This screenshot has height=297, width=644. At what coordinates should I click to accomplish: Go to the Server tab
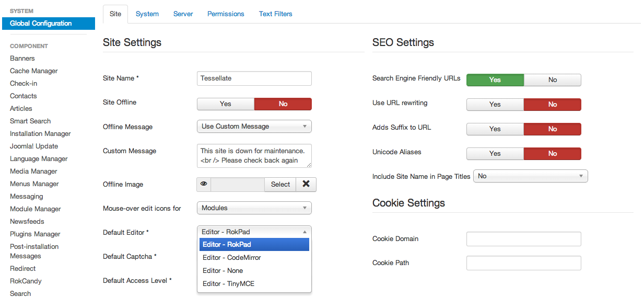pos(183,14)
